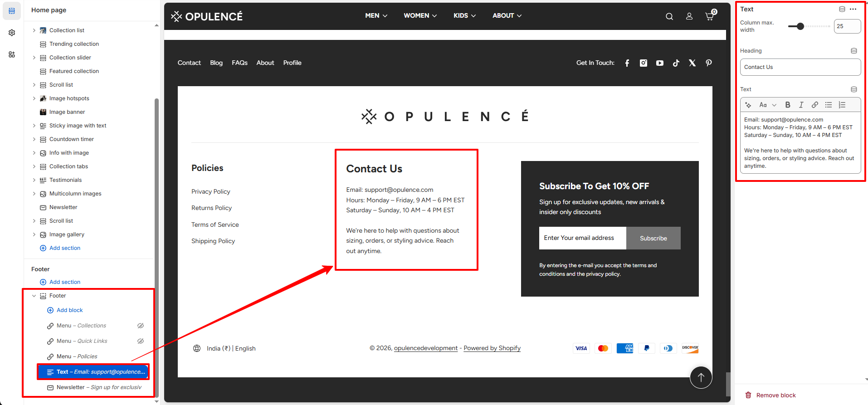Click the Heading input with Contact Us
Image resolution: width=868 pixels, height=405 pixels.
point(800,67)
